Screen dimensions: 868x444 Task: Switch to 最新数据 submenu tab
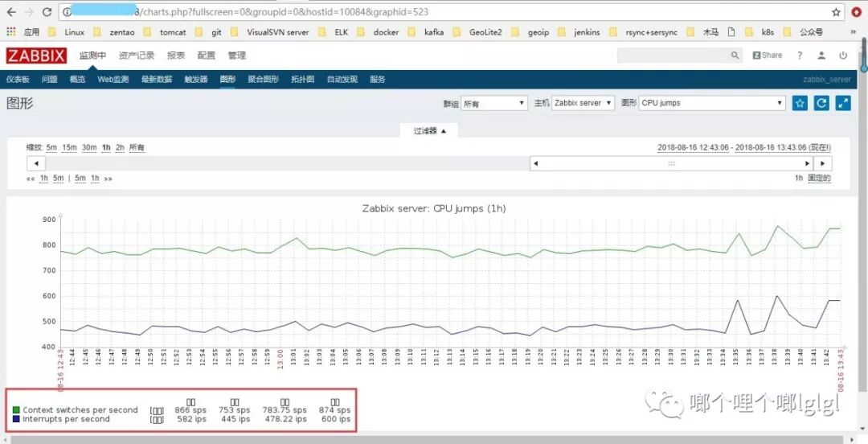[157, 80]
